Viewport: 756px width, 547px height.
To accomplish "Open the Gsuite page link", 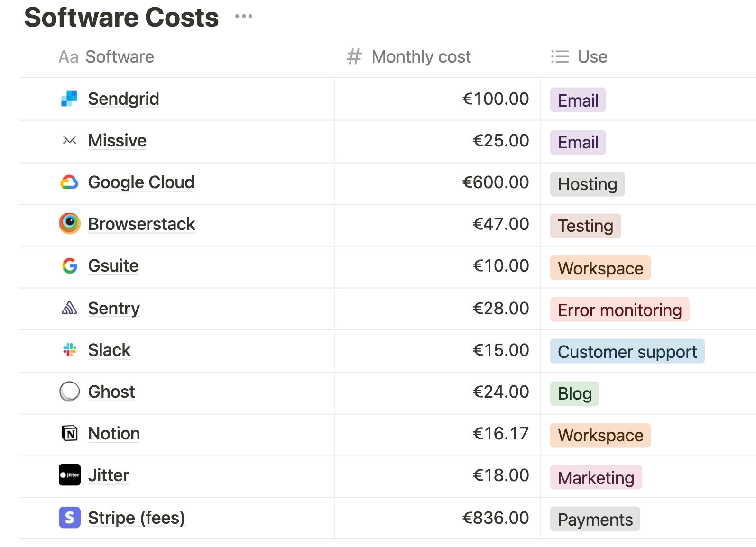I will [113, 266].
